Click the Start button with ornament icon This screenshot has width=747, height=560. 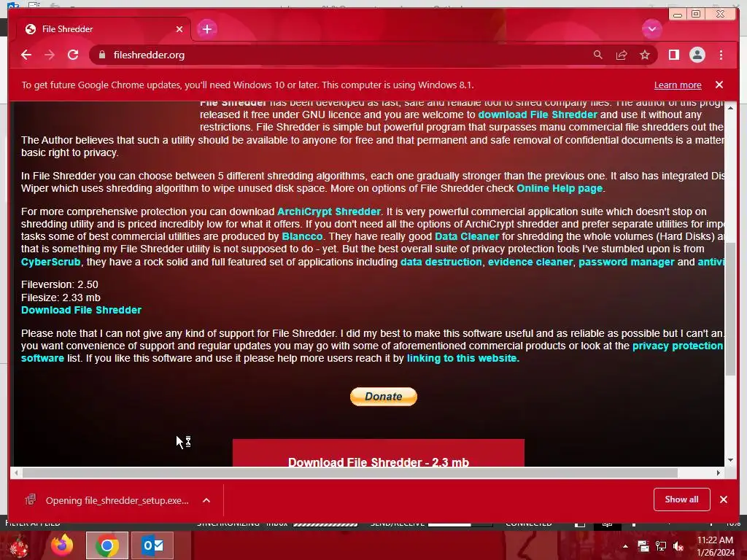coord(18,547)
